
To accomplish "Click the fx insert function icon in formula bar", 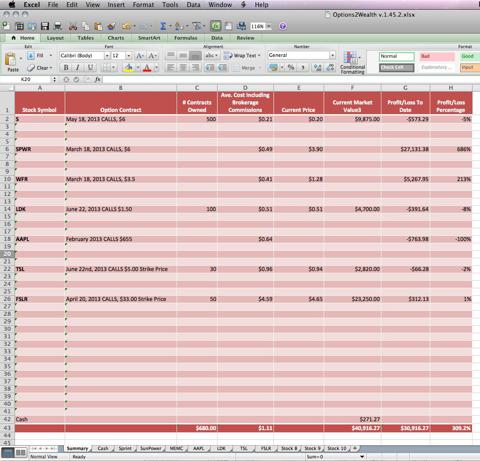I will (x=97, y=79).
